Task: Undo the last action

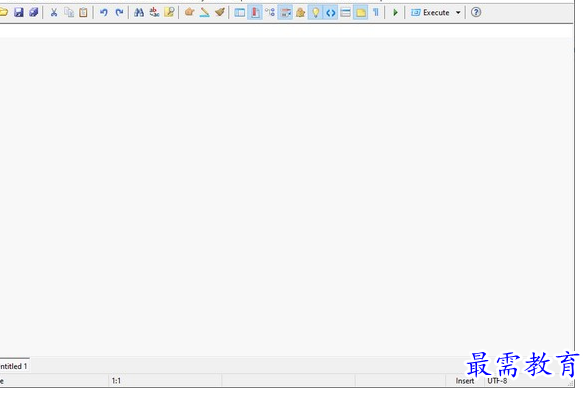Action: pyautogui.click(x=104, y=12)
